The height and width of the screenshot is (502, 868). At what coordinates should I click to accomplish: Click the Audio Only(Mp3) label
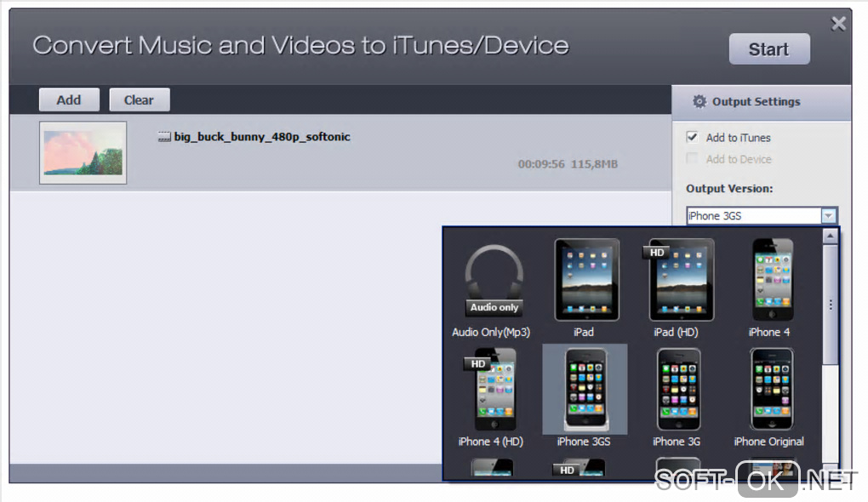click(x=491, y=332)
